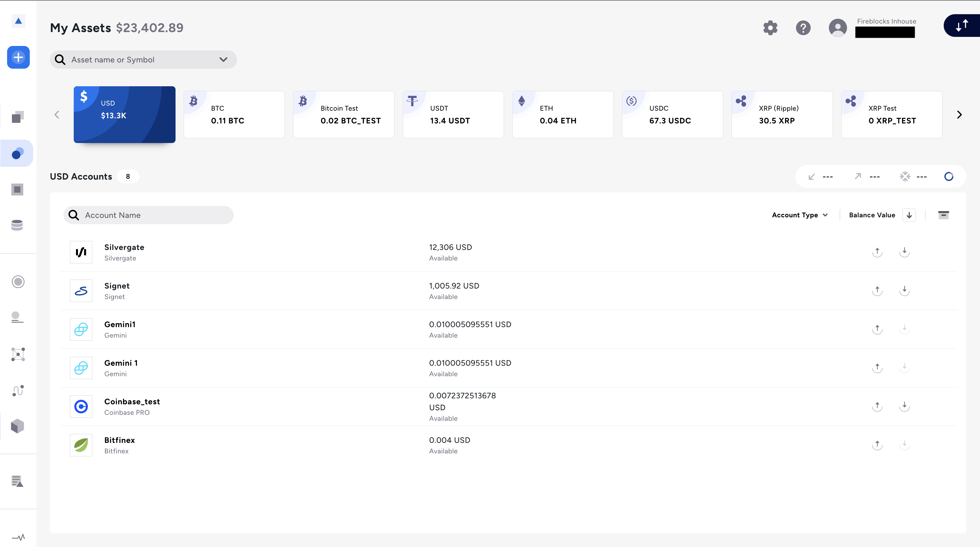Open the Gemini1 account row
This screenshot has width=980, height=547.
click(509, 329)
